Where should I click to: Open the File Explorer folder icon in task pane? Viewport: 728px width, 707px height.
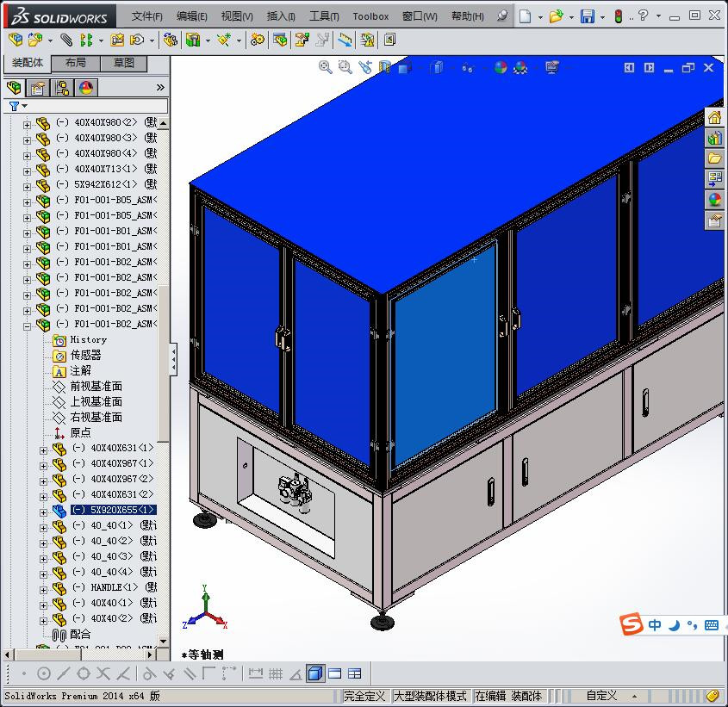click(715, 158)
